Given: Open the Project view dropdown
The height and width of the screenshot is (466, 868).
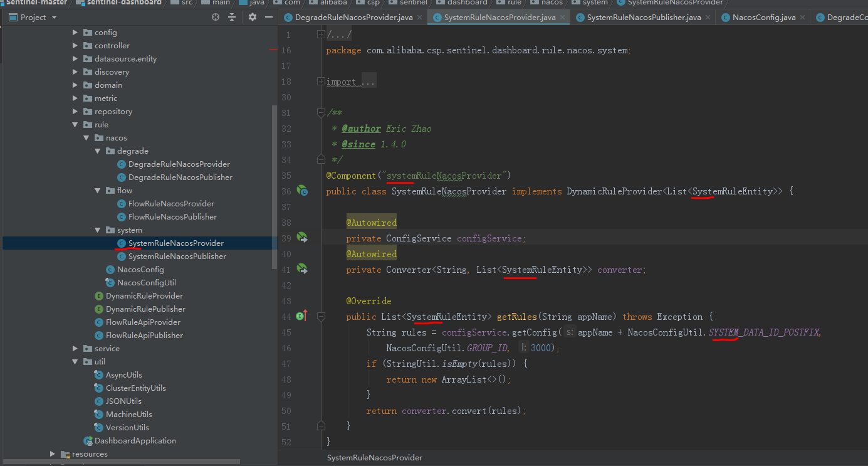Looking at the screenshot, I should click(54, 18).
